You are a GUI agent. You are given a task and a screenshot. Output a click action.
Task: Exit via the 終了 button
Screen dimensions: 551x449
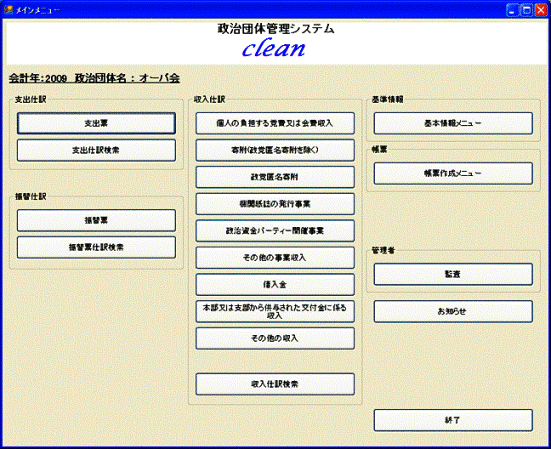[453, 420]
